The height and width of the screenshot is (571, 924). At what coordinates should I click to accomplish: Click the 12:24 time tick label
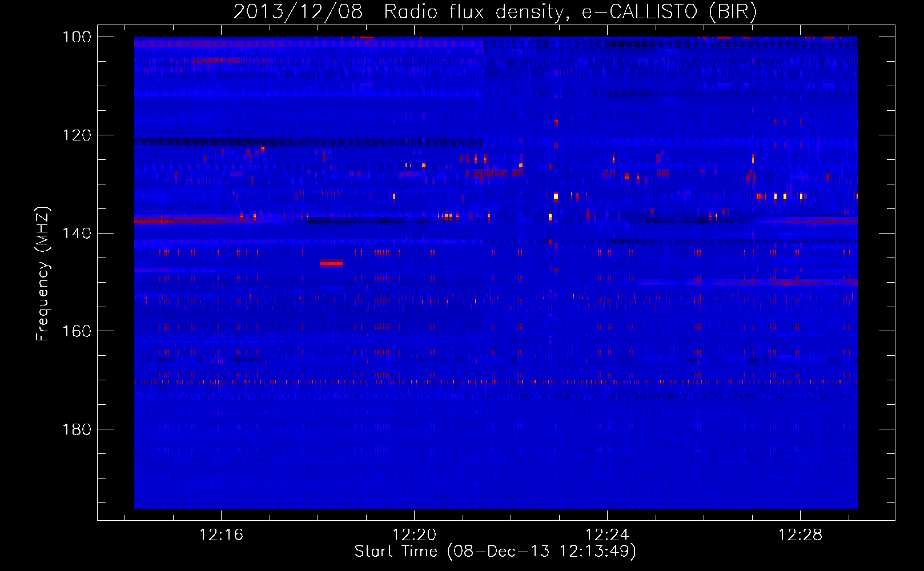607,535
